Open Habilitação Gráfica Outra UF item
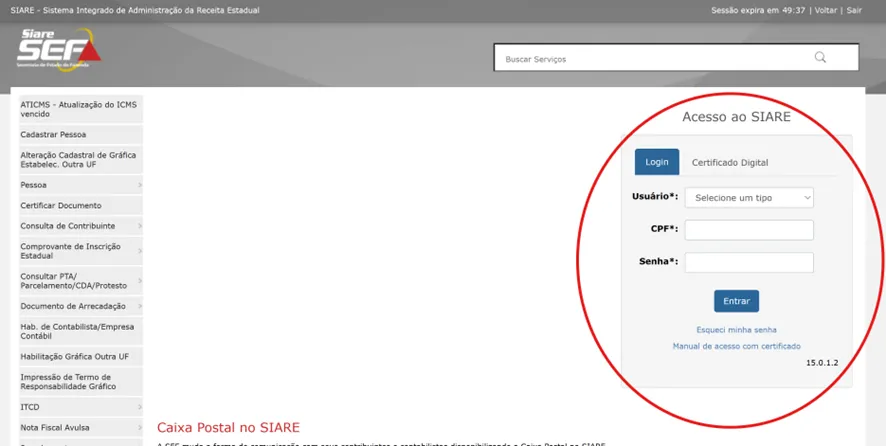886x446 pixels. 81,357
